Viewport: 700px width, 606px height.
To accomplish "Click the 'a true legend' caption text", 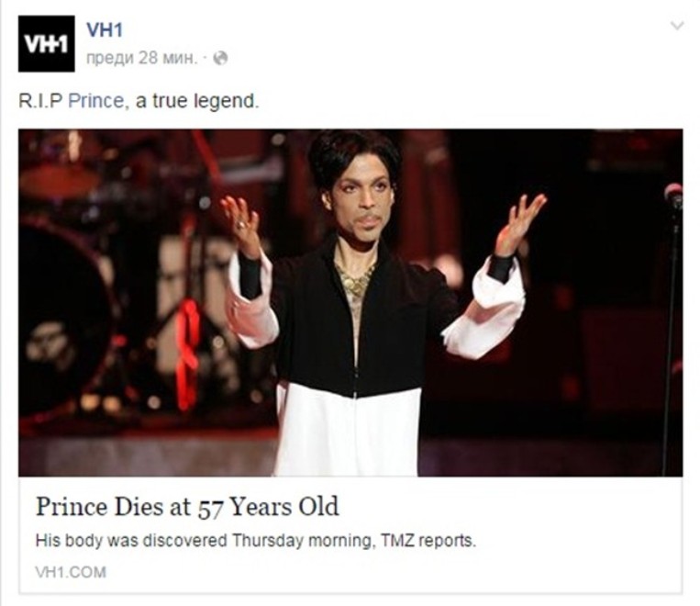I will click(x=197, y=101).
